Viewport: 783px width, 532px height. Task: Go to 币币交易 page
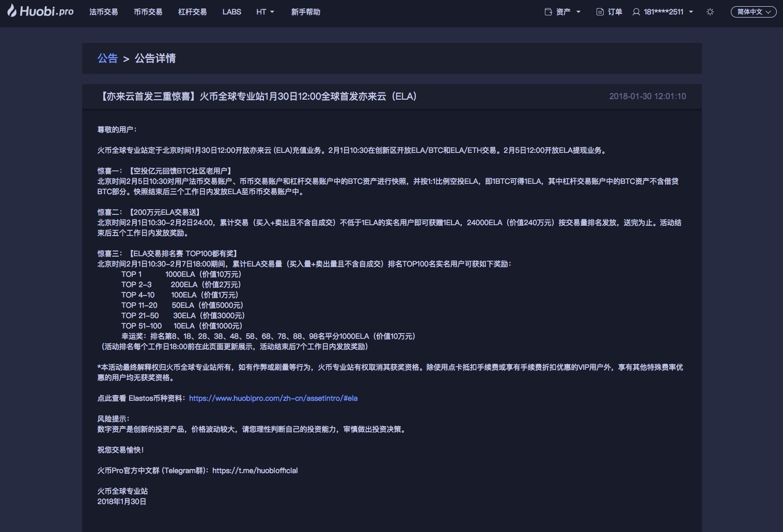148,12
